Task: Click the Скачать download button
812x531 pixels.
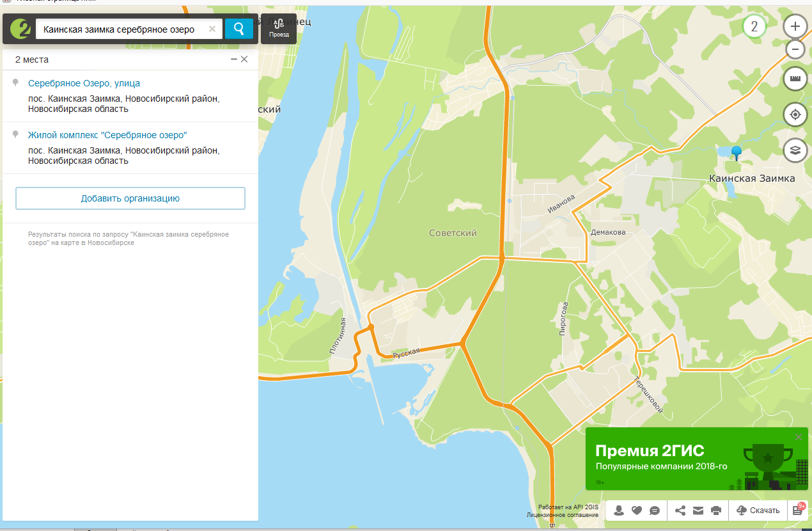Action: pos(758,511)
